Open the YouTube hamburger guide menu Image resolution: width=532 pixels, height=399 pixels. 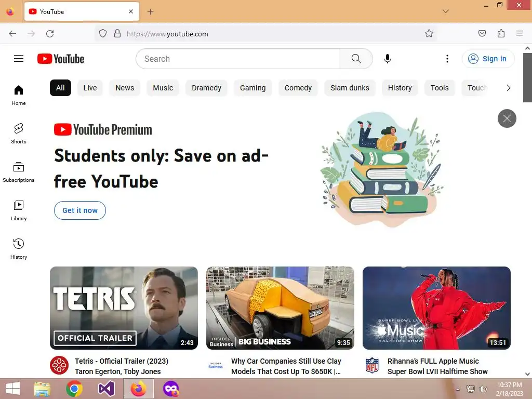tap(19, 59)
